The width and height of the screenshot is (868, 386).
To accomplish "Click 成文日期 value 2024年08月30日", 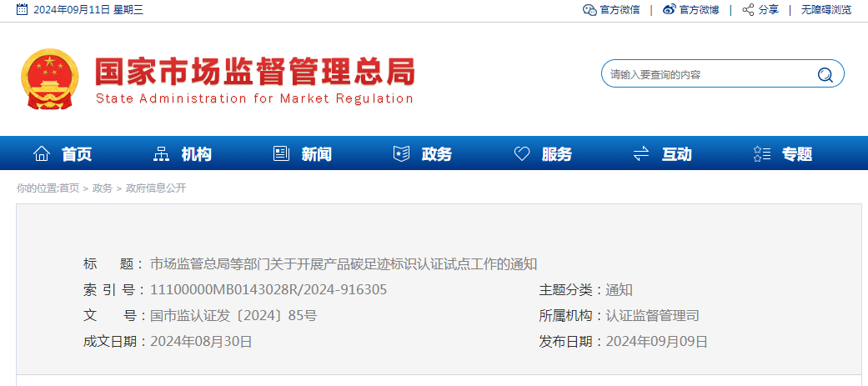I will tap(201, 342).
